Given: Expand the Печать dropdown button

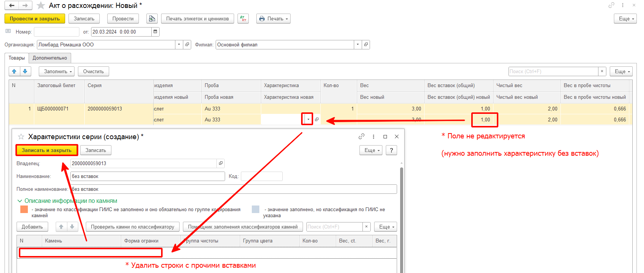Looking at the screenshot, I should coord(273,18).
